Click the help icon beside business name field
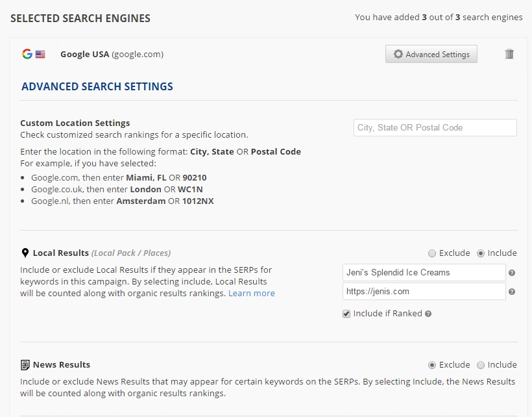532x417 pixels. pyautogui.click(x=512, y=273)
